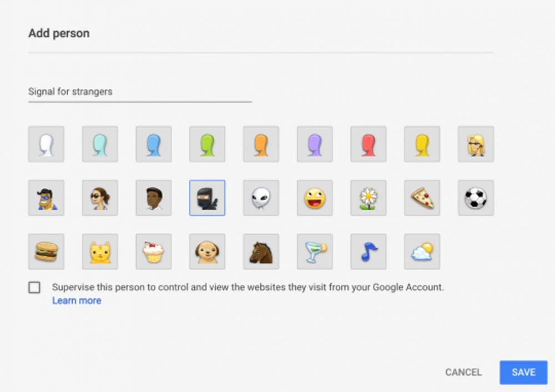Enable the Supervise this person checkbox
This screenshot has width=555, height=392.
tap(34, 288)
